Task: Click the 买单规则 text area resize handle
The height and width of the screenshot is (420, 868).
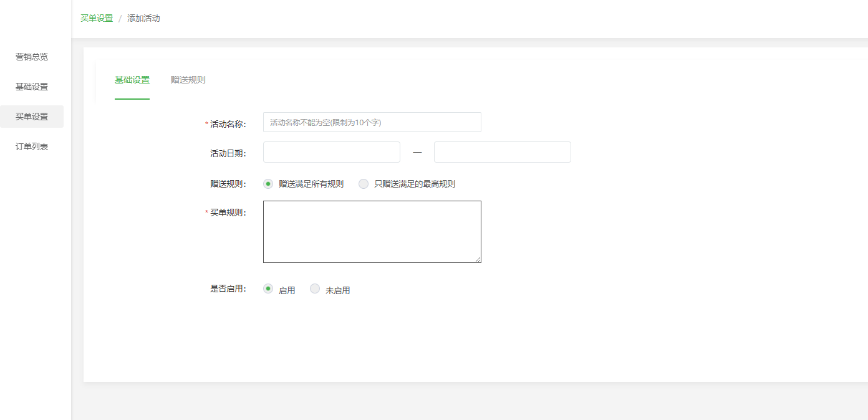Action: pyautogui.click(x=478, y=260)
